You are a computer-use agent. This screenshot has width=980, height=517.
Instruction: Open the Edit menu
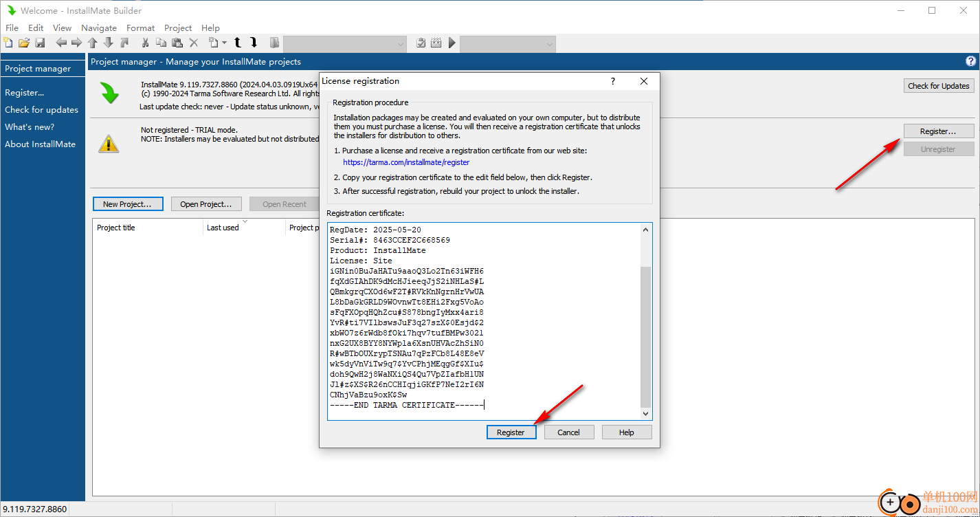coord(36,28)
